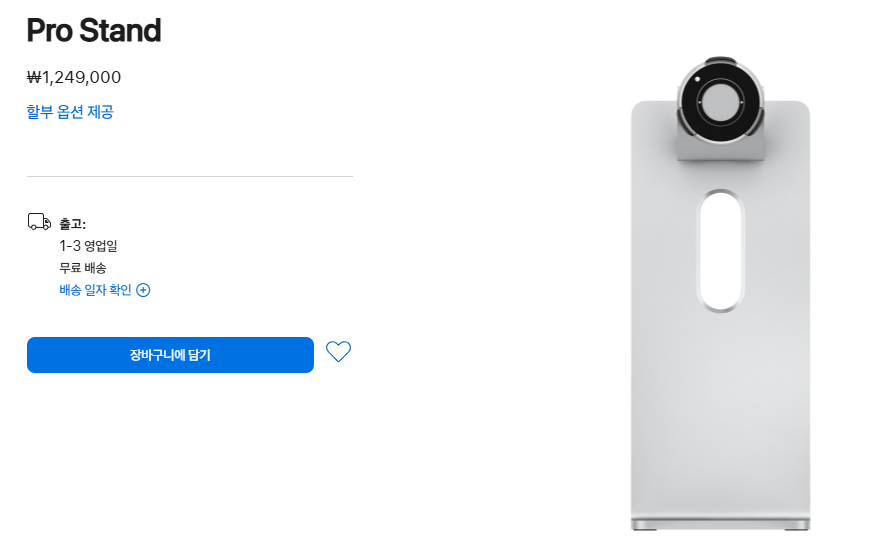Save Pro Stand with the heart icon

pos(338,351)
